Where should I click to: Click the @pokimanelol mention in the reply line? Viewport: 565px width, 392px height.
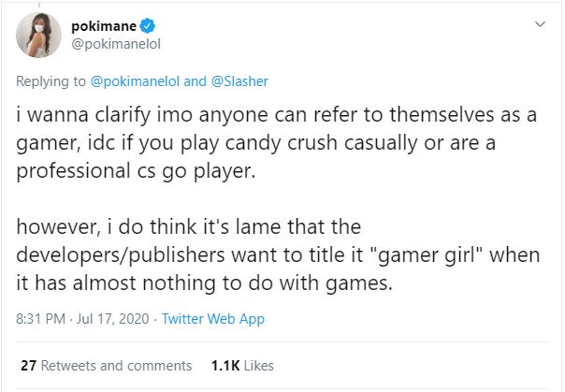(137, 81)
